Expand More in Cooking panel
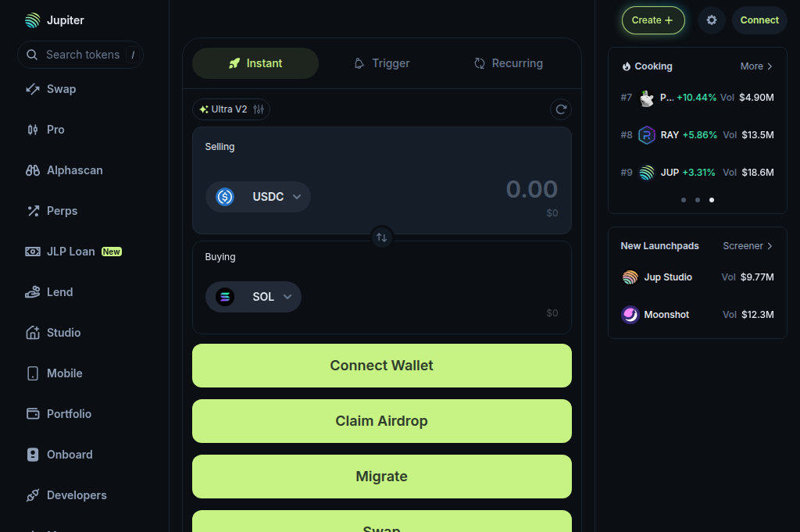This screenshot has width=800, height=532. [x=756, y=66]
